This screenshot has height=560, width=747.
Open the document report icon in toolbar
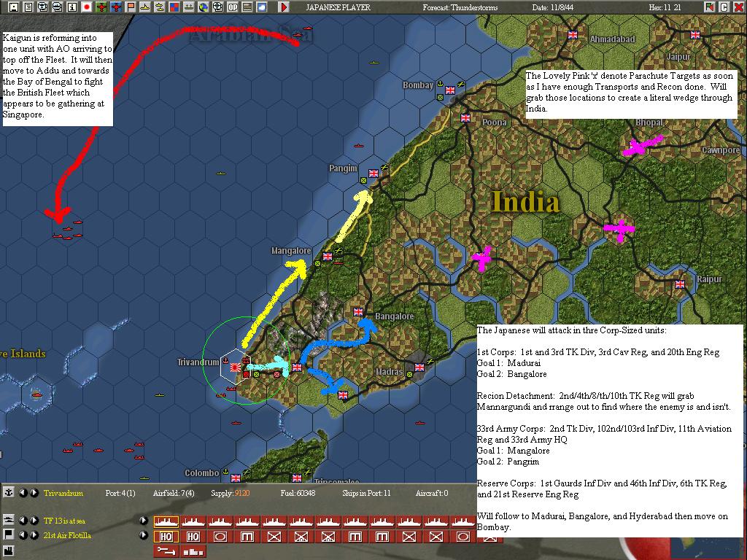[28, 7]
